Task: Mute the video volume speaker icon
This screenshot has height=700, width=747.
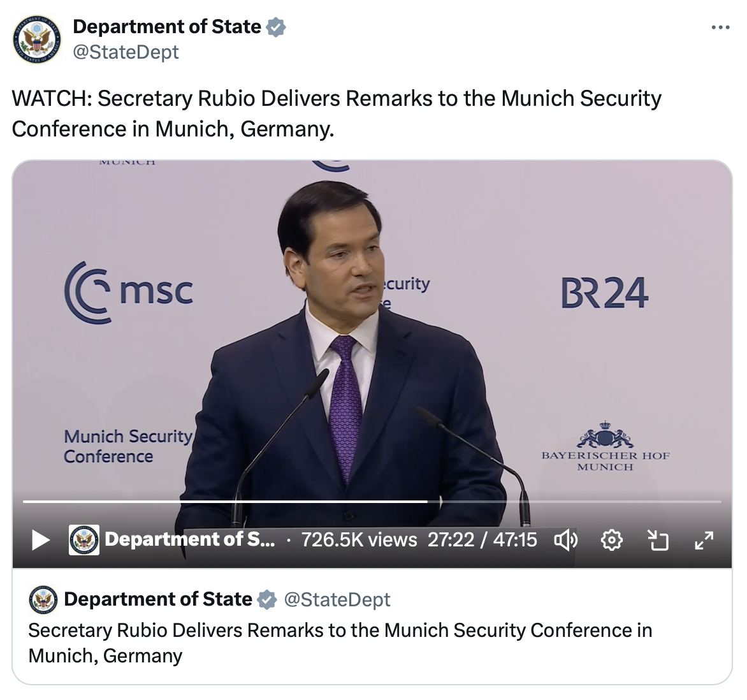Action: click(566, 541)
